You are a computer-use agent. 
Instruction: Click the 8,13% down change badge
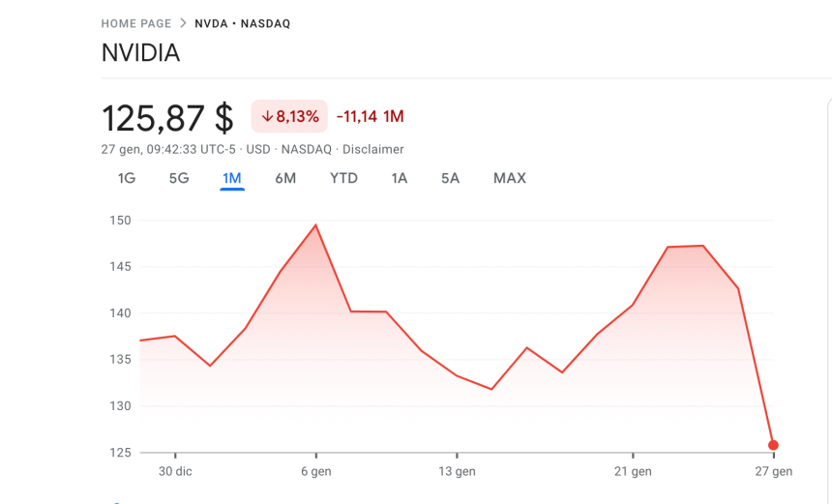tap(289, 116)
